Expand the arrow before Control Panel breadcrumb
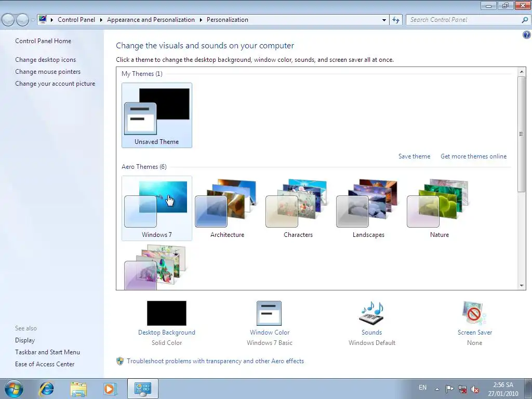This screenshot has width=532, height=399. click(52, 20)
